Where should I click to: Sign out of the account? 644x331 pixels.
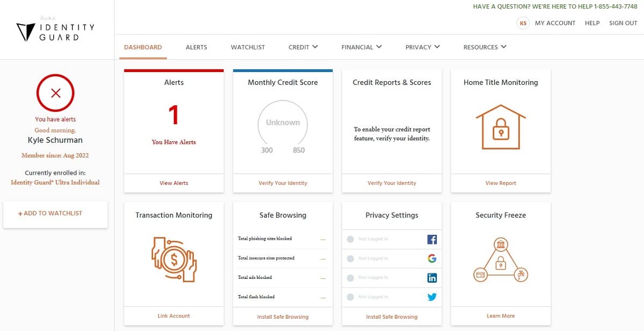click(623, 23)
